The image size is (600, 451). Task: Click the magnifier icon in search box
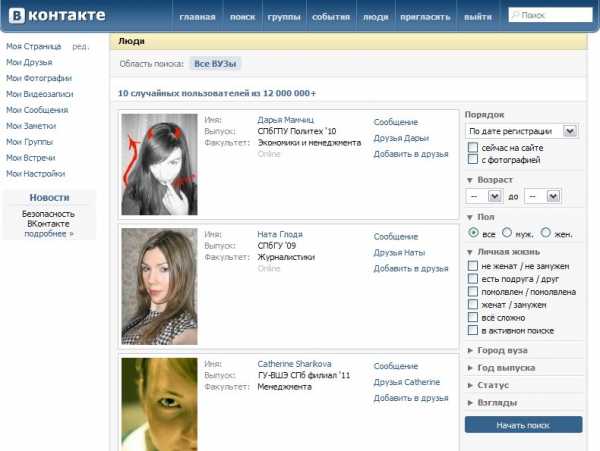click(515, 15)
